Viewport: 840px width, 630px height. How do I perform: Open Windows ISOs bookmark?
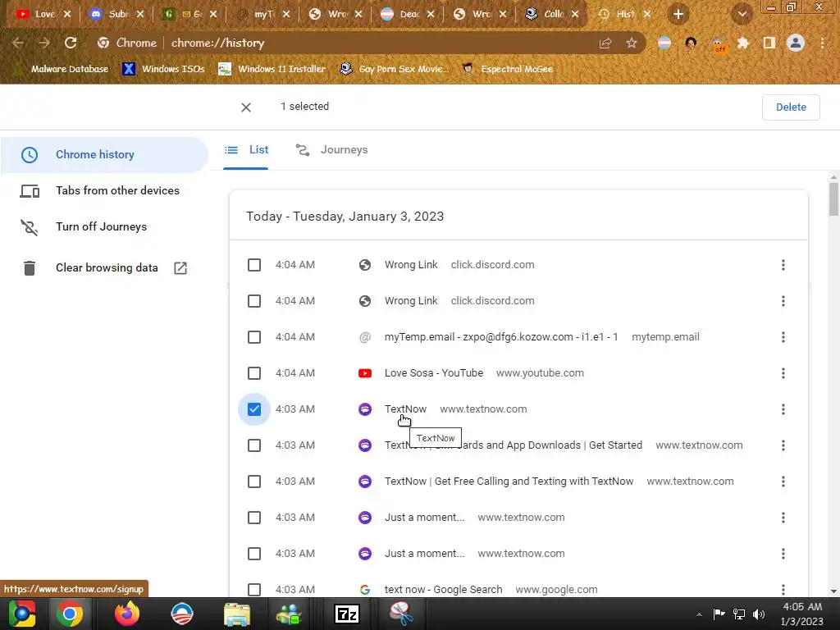(x=163, y=69)
